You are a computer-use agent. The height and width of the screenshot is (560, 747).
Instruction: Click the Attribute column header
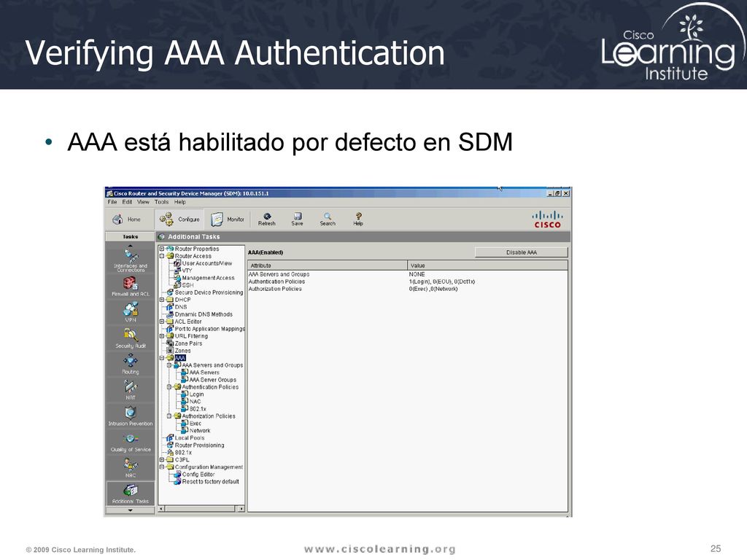[328, 265]
